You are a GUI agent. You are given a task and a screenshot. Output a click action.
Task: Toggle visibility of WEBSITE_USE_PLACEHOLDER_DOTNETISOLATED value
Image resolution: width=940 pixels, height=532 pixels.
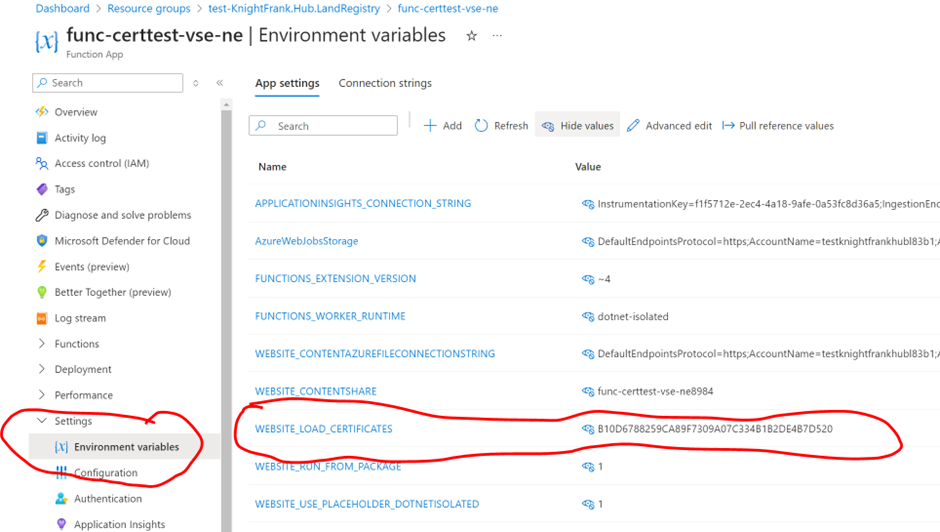[x=588, y=504]
